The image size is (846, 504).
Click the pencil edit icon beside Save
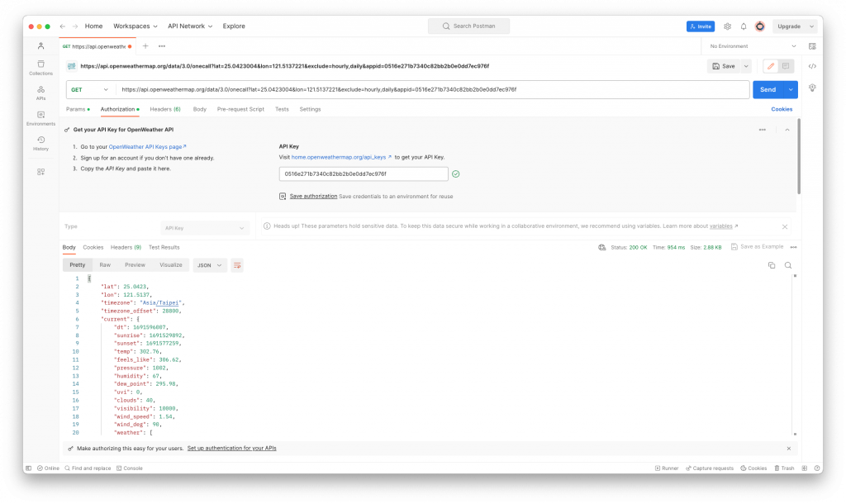coord(771,66)
